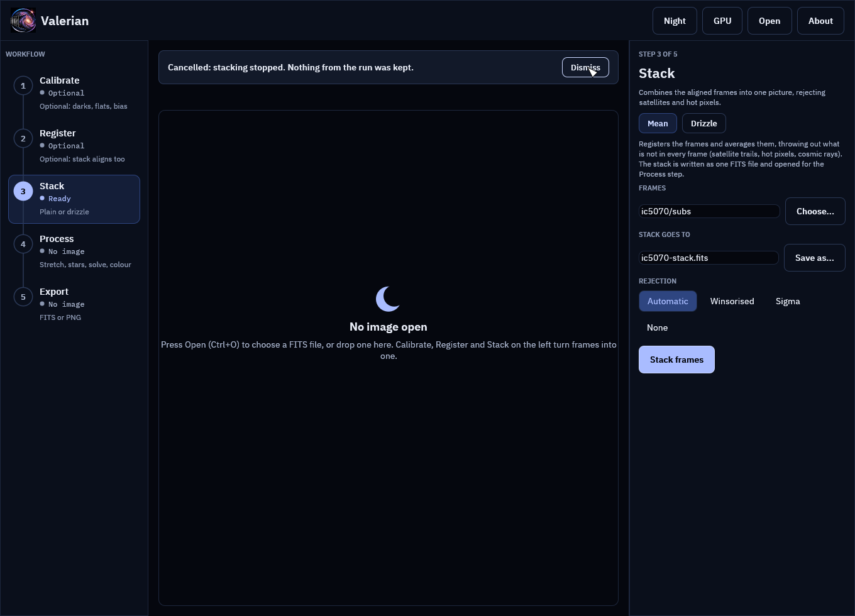The image size is (855, 616).
Task: Click the crescent moon icon in viewer
Action: (x=389, y=299)
